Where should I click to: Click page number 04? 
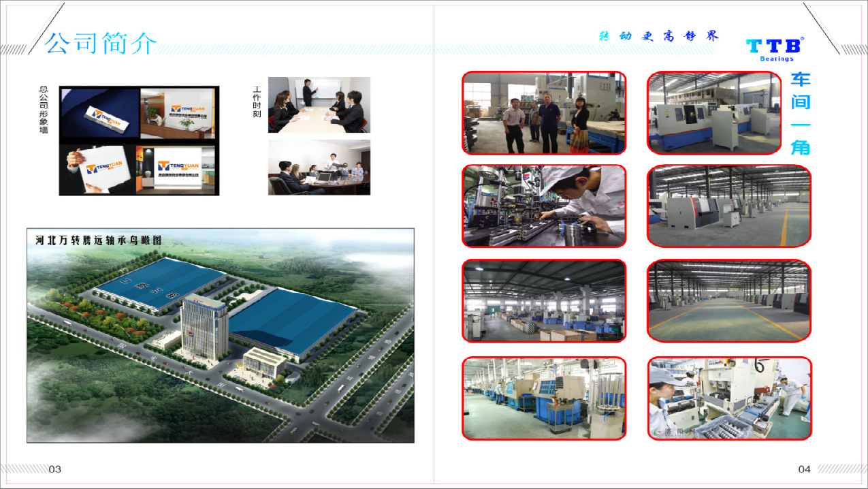[804, 469]
